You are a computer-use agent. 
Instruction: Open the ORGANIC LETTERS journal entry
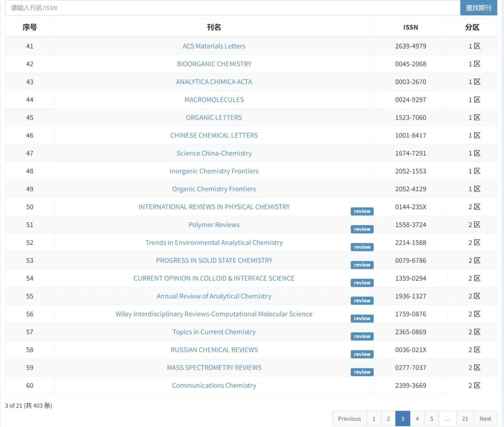point(214,118)
